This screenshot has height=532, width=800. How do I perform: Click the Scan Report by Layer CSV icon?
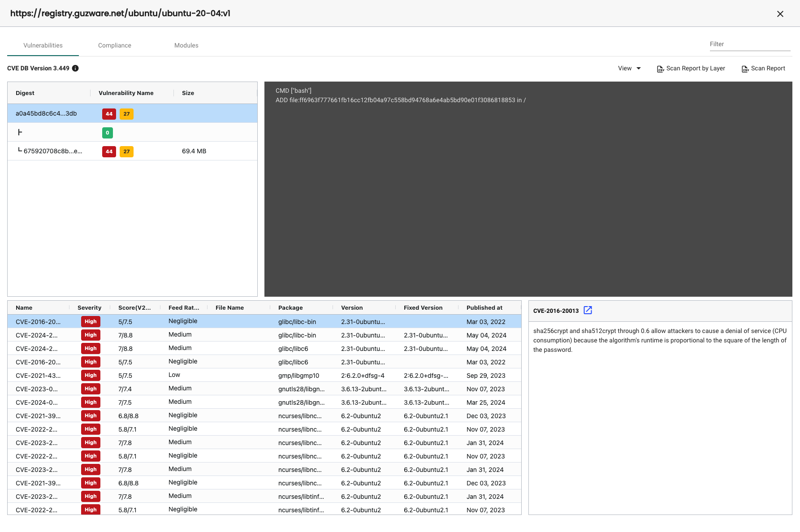tap(661, 69)
